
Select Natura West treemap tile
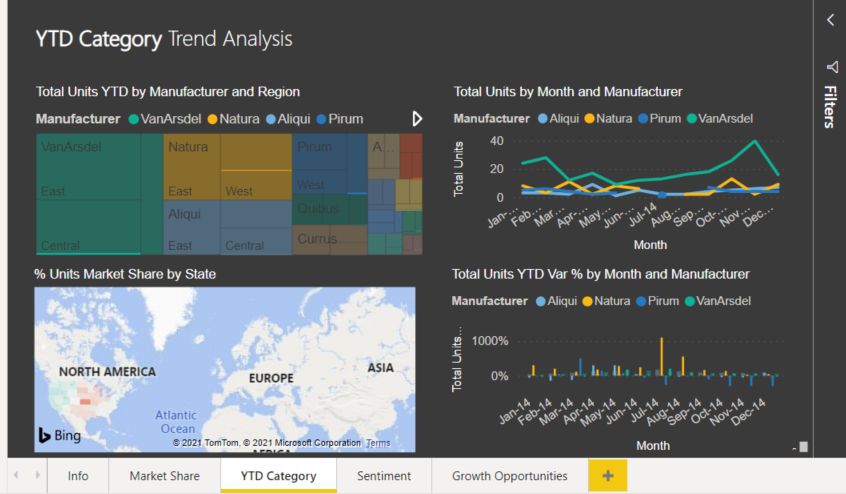tap(256, 185)
